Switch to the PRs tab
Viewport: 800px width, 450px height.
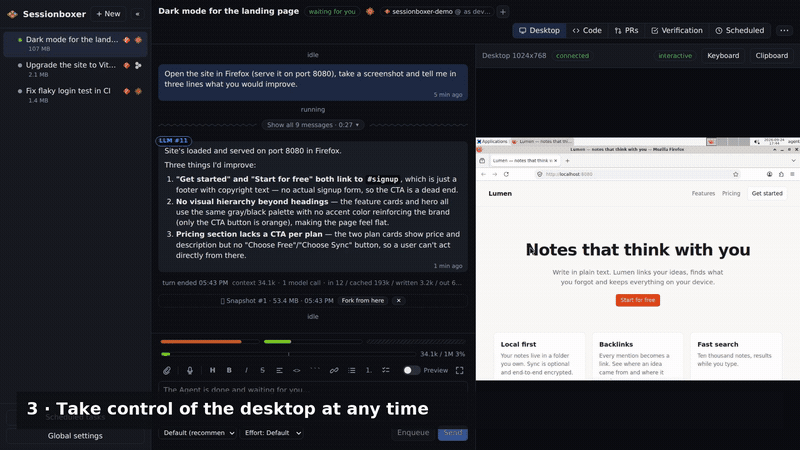[x=627, y=31]
